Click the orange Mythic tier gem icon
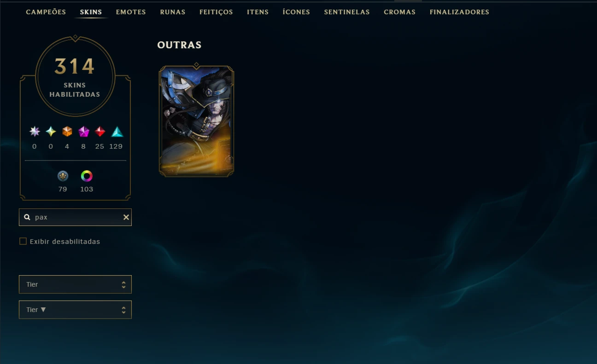597x364 pixels. coord(67,132)
